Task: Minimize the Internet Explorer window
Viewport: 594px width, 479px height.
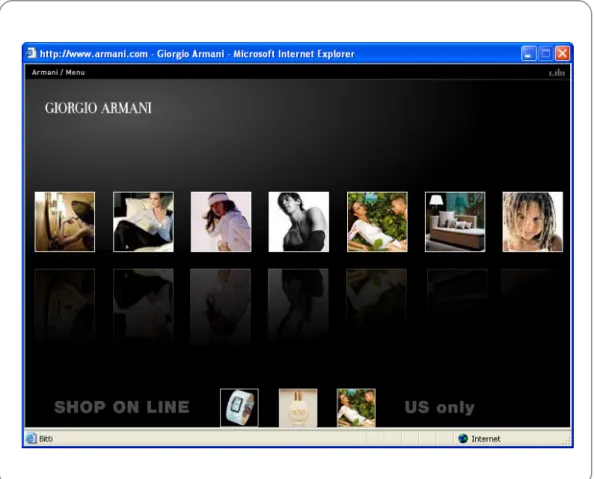Action: [x=528, y=53]
